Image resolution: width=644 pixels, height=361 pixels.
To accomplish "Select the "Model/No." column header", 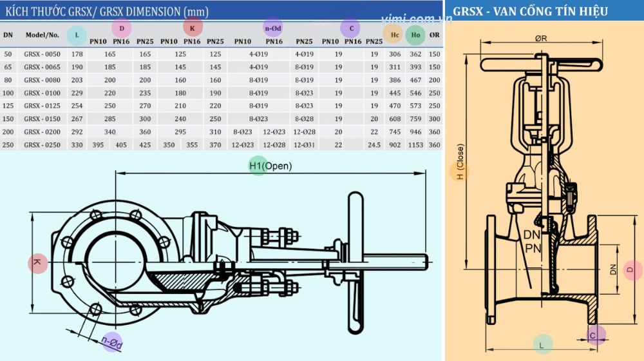I will point(43,35).
